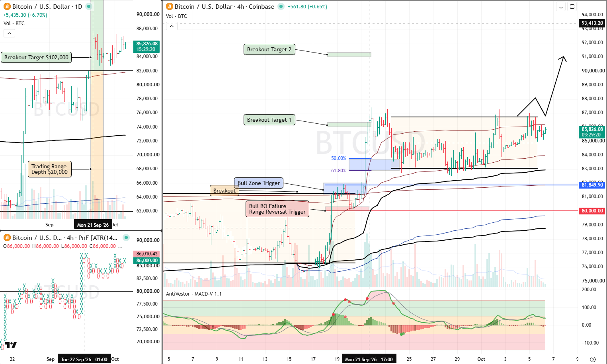Viewport: 607px width, 364px height.
Task: Click the +5,435.30 (+6.70%) change value
Action: point(25,15)
